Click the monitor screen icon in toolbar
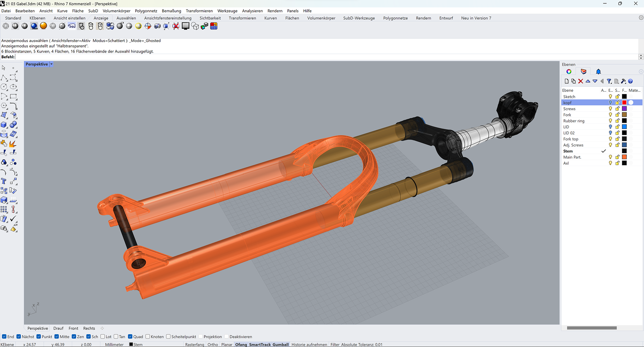The width and height of the screenshot is (644, 347). (x=185, y=26)
